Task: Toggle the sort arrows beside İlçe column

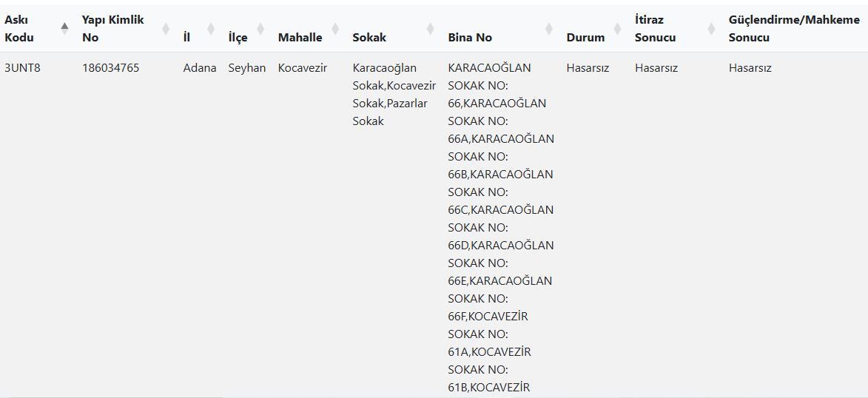Action: [x=260, y=29]
